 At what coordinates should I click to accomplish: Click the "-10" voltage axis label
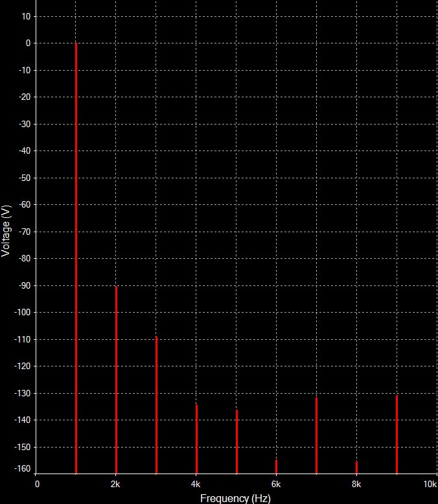[25, 70]
